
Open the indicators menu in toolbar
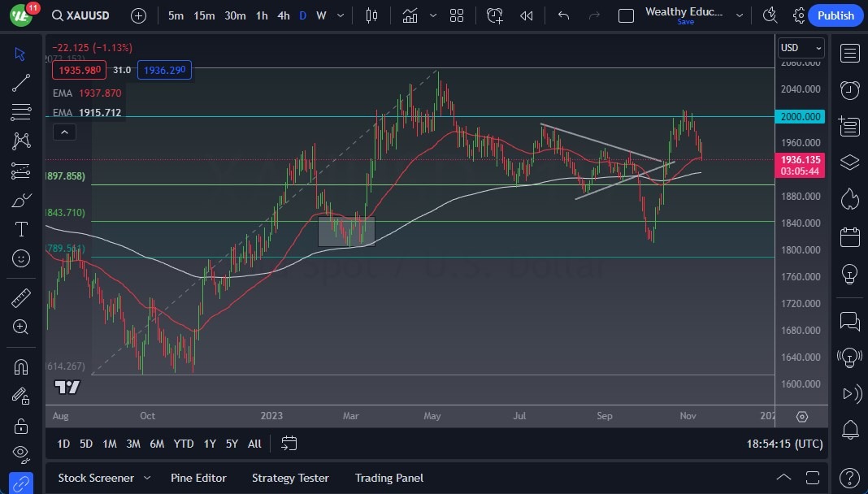(410, 15)
